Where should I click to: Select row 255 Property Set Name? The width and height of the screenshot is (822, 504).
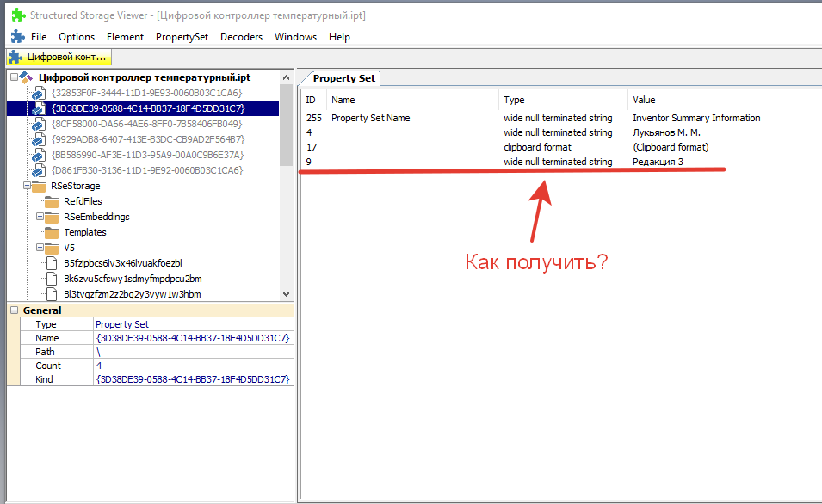click(561, 118)
